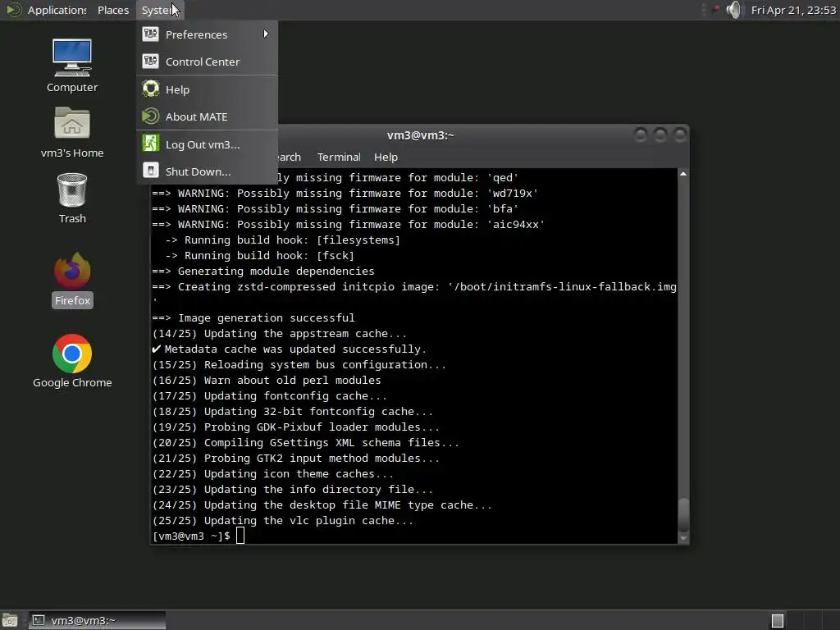Open the terminal window's Help menu
The height and width of the screenshot is (630, 840).
[386, 157]
